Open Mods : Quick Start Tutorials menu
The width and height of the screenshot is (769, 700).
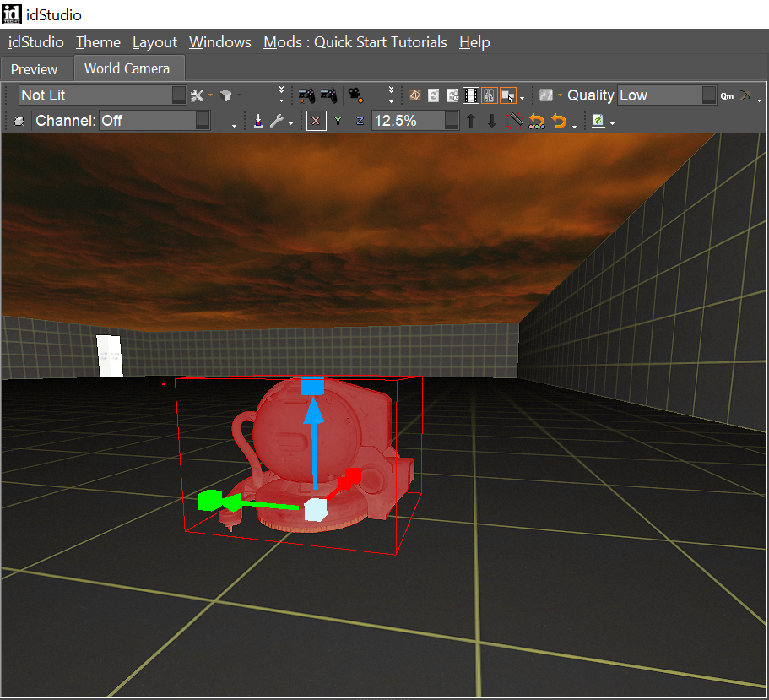[x=355, y=42]
